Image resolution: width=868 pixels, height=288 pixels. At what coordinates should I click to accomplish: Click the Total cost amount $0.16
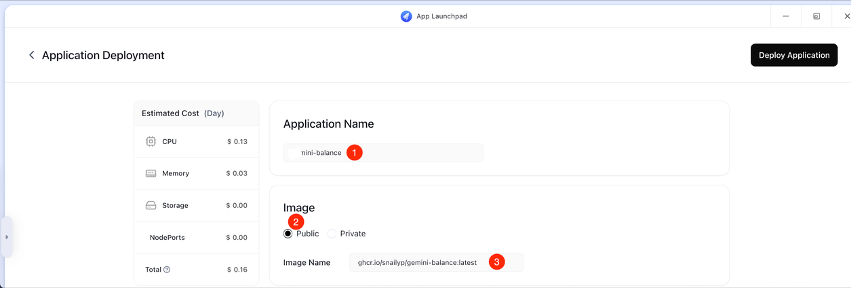click(x=237, y=270)
